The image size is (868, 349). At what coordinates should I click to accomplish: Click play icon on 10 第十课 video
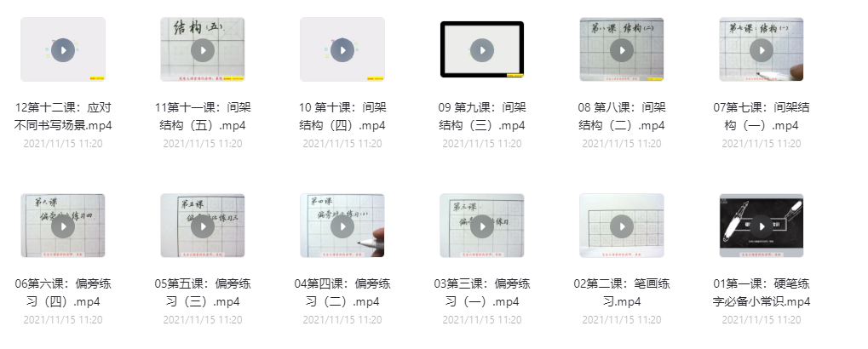[x=342, y=49]
